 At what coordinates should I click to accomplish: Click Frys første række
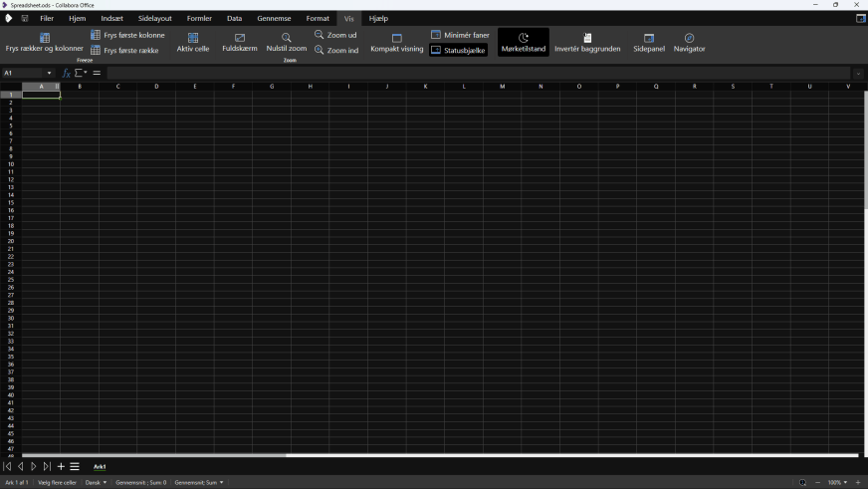tap(124, 51)
